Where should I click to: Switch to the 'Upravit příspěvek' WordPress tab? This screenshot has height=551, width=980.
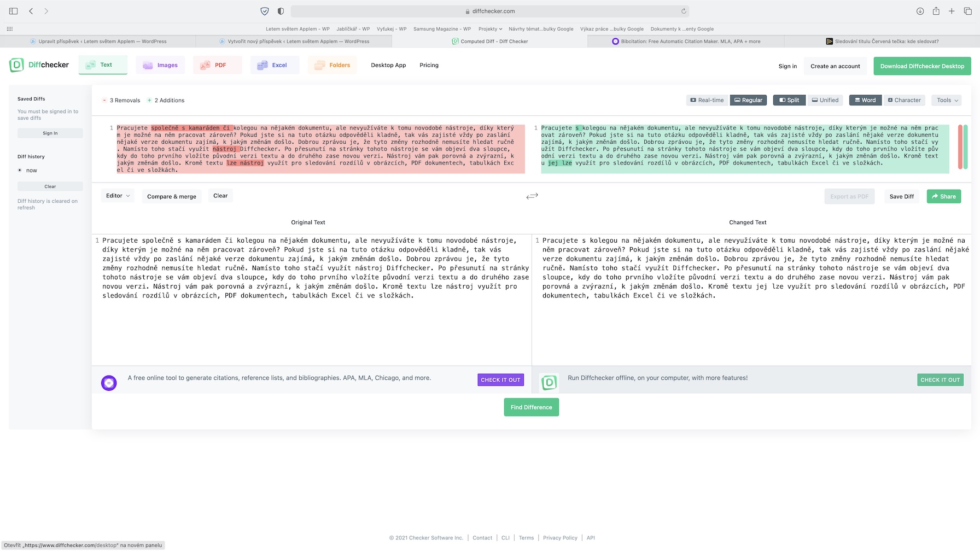[x=98, y=42]
